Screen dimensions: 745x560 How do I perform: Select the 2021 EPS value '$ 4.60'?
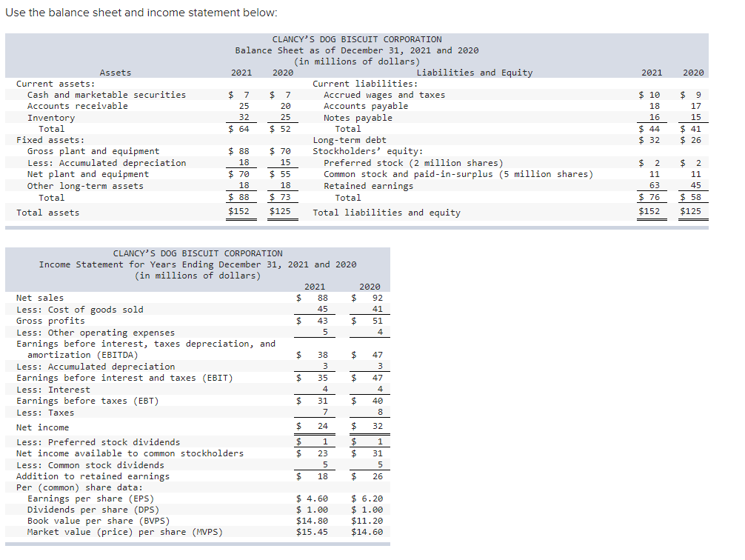pyautogui.click(x=313, y=499)
